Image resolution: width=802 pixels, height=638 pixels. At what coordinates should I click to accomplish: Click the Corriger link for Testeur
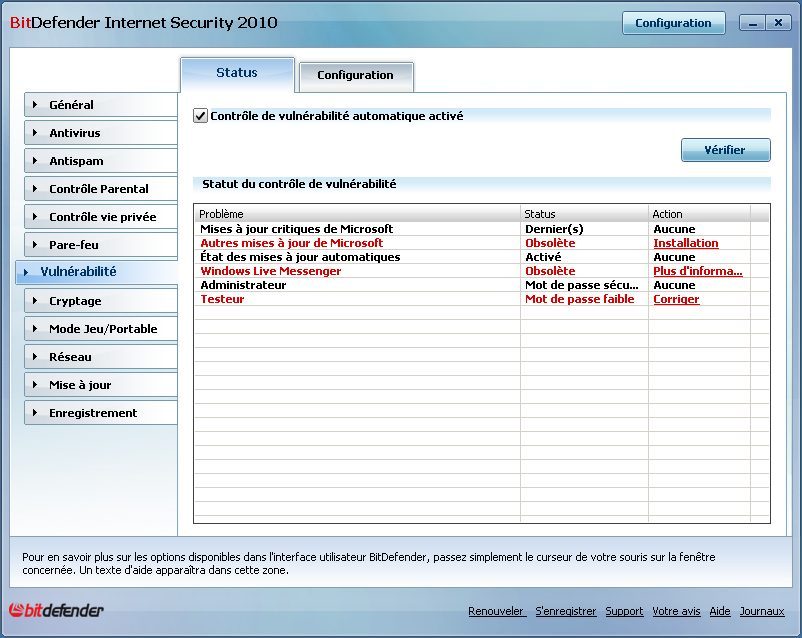tap(676, 299)
